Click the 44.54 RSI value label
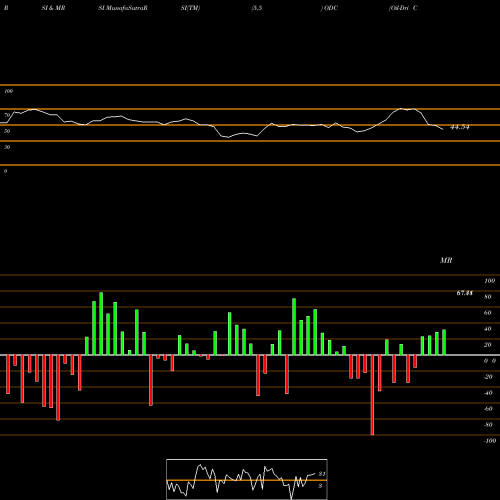This screenshot has height=500, width=500. click(x=460, y=127)
